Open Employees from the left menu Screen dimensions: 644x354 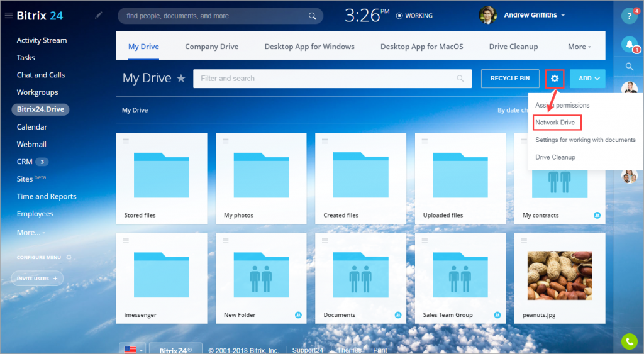[x=35, y=214]
